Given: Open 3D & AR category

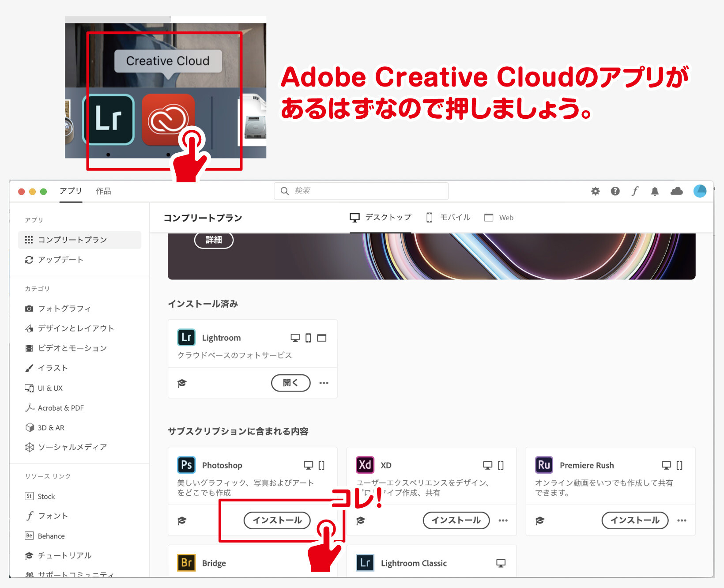Looking at the screenshot, I should pos(45,428).
